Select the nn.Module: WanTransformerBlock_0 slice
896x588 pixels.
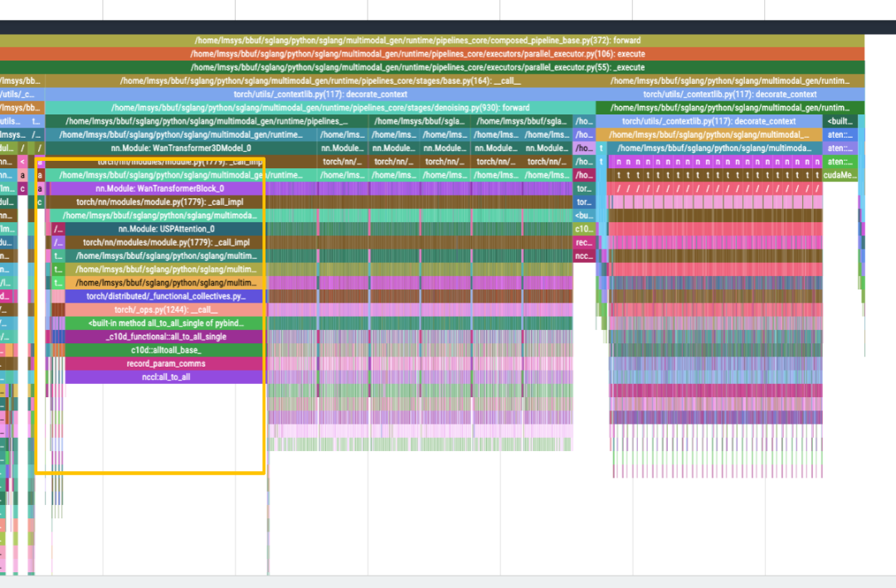click(x=159, y=189)
